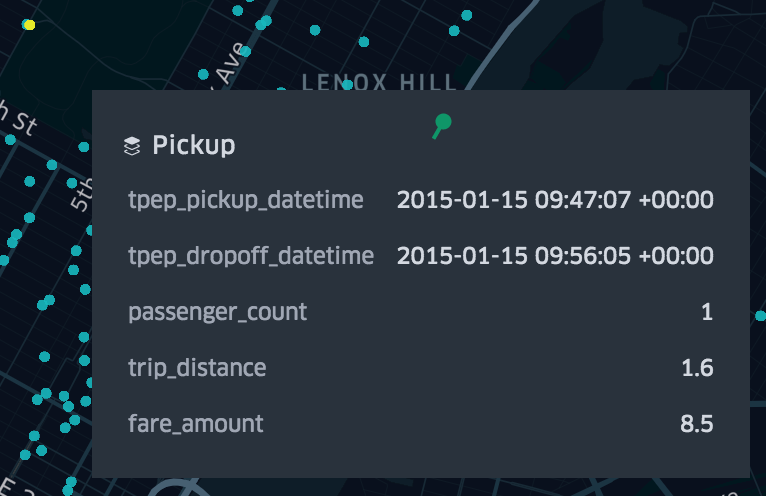Screen dimensions: 766x496
Task: Select the yellow highlighted map point
Action: [x=29, y=24]
